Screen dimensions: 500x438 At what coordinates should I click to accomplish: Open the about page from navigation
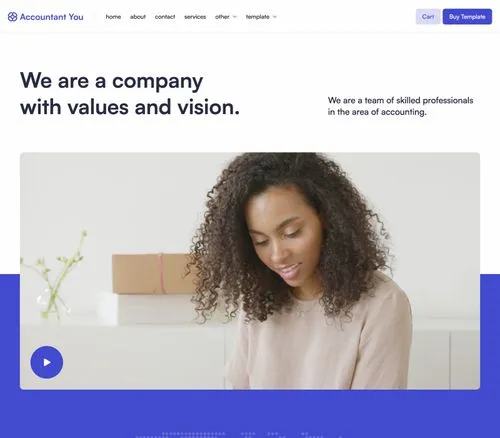tap(138, 17)
